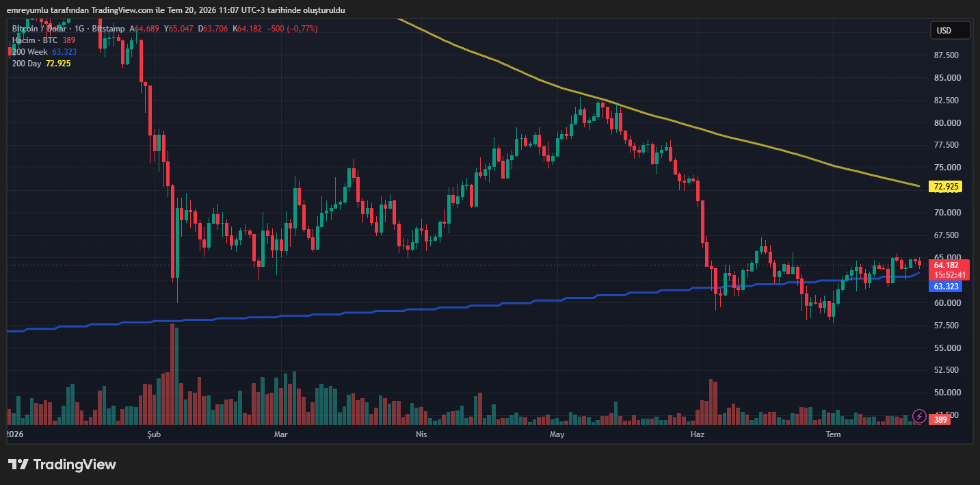Image resolution: width=980 pixels, height=485 pixels.
Task: Click the 80.000 level on price axis
Action: (948, 123)
